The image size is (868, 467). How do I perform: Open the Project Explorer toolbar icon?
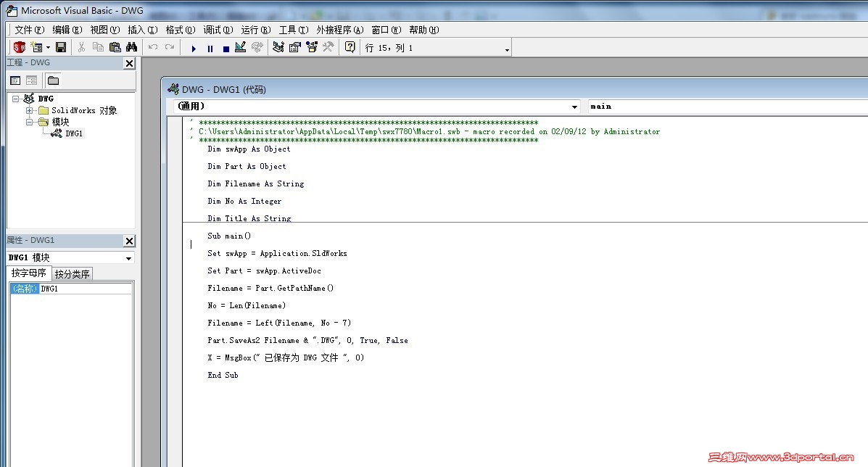[278, 48]
